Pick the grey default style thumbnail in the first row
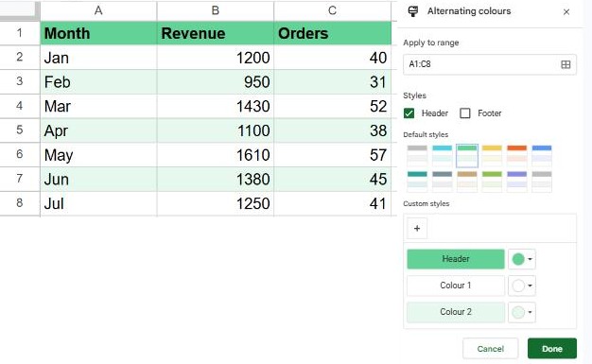Viewport: 592px width, 364px height. 417,156
